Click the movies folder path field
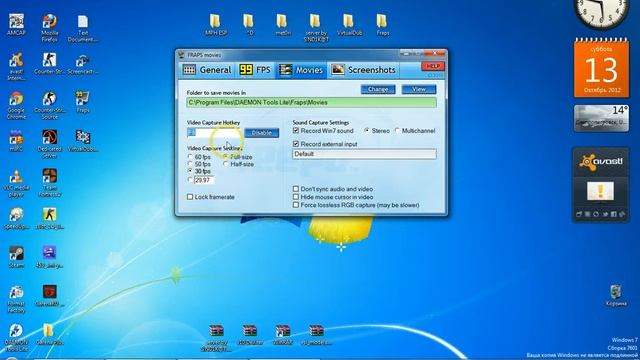 pyautogui.click(x=311, y=102)
